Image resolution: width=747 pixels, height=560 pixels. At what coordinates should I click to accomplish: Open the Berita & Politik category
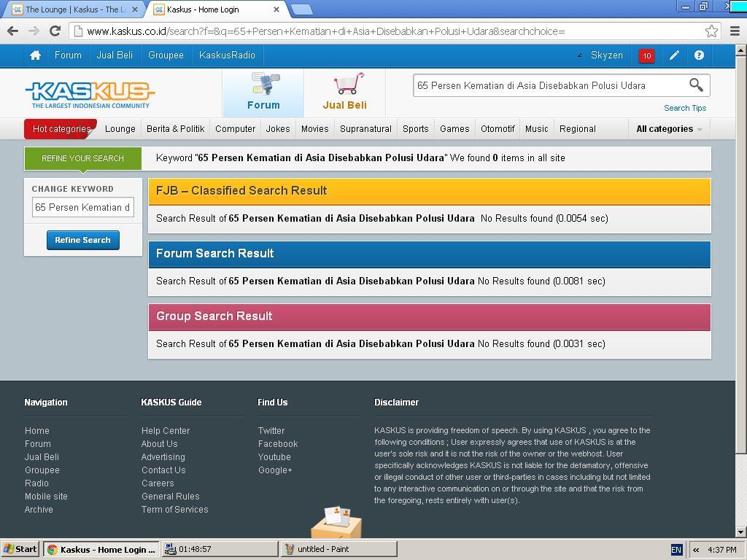pyautogui.click(x=175, y=129)
